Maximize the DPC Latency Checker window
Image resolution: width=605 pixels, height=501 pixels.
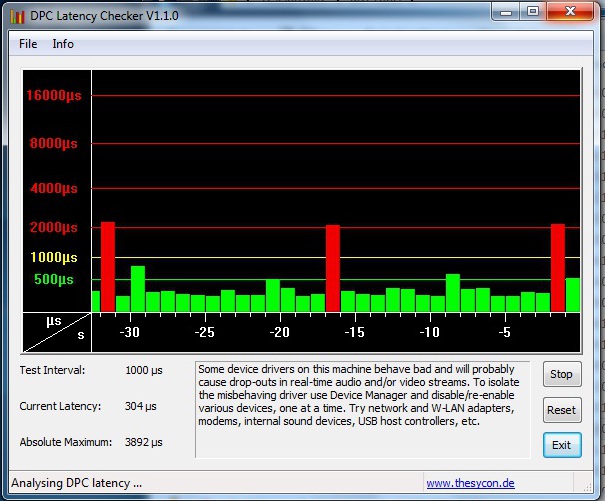click(x=532, y=12)
